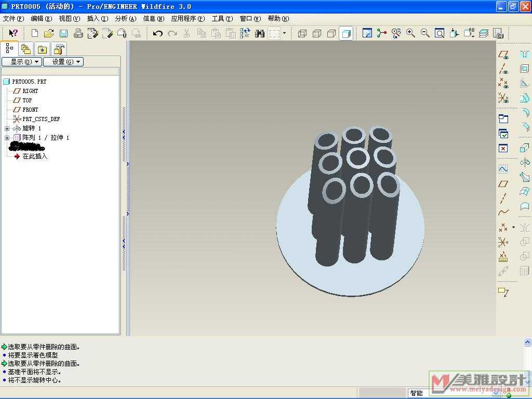
Task: Click the Reorient view icon
Action: pyautogui.click(x=454, y=33)
